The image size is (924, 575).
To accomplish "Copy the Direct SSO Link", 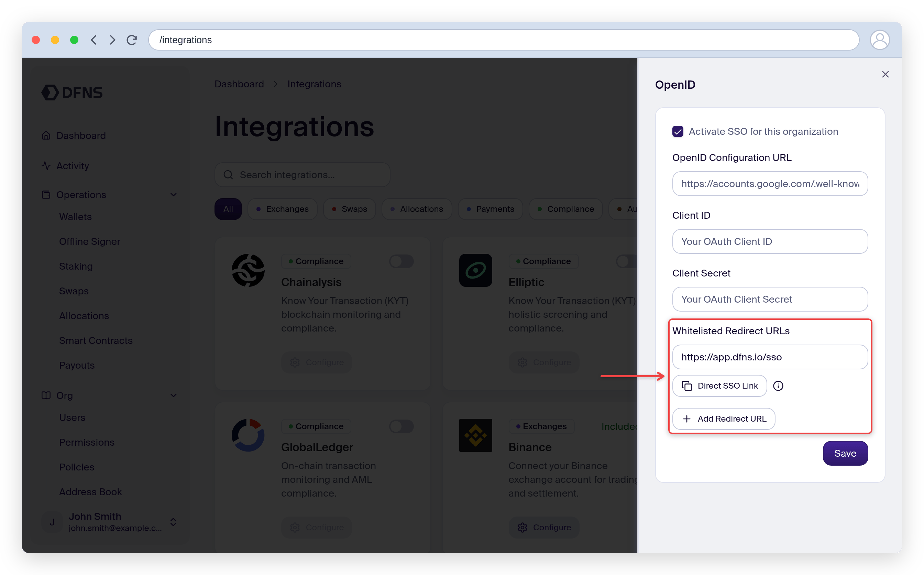I will (x=719, y=386).
